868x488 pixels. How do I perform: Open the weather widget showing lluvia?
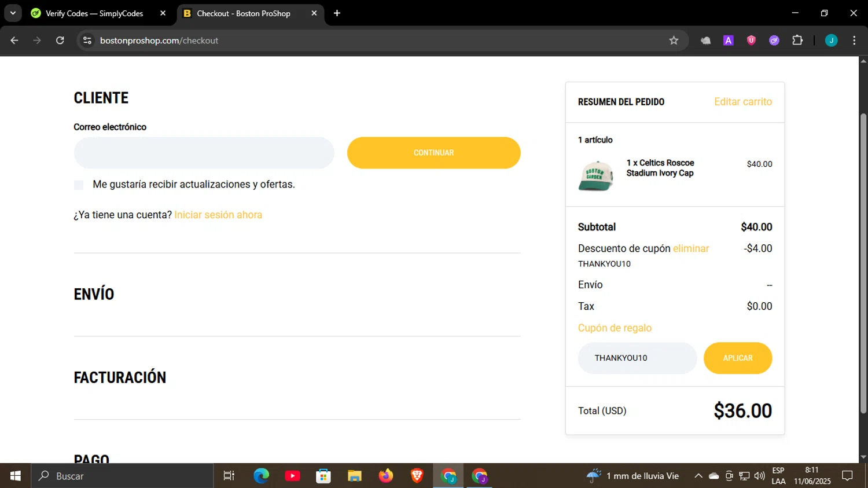pyautogui.click(x=632, y=476)
